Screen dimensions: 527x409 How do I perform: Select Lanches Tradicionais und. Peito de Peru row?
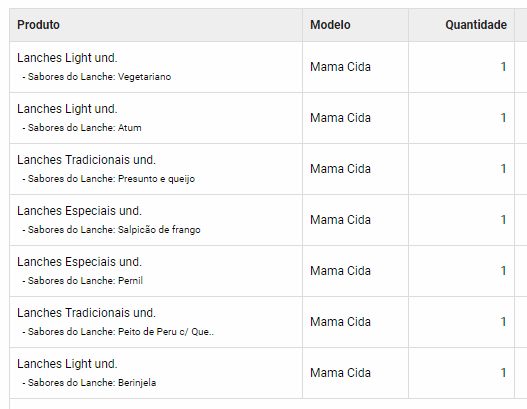pyautogui.click(x=86, y=313)
